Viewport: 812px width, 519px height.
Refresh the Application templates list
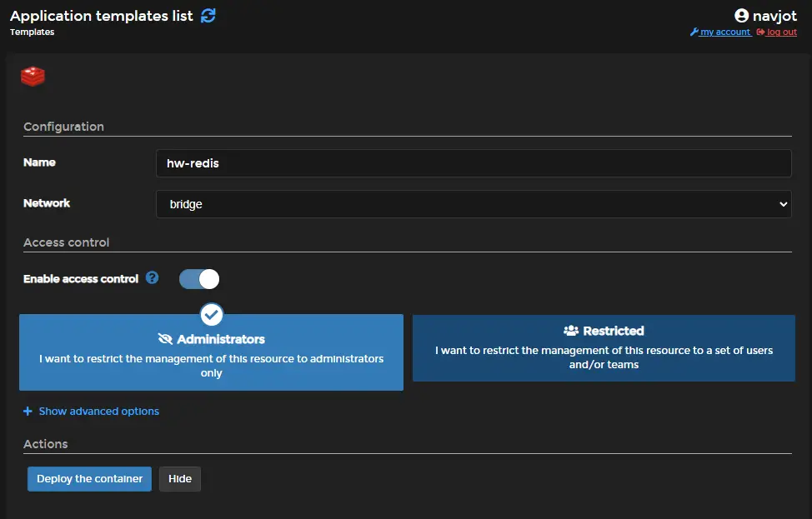pyautogui.click(x=208, y=15)
